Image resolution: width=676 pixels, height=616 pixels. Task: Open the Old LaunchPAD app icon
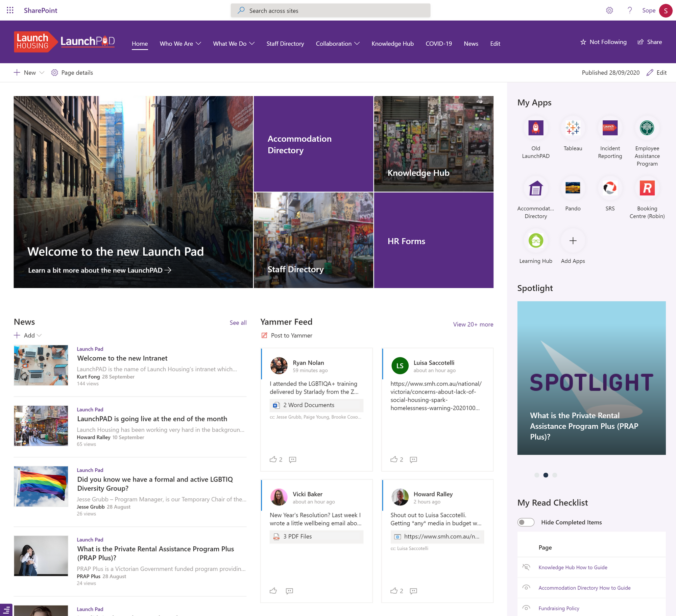coord(536,128)
